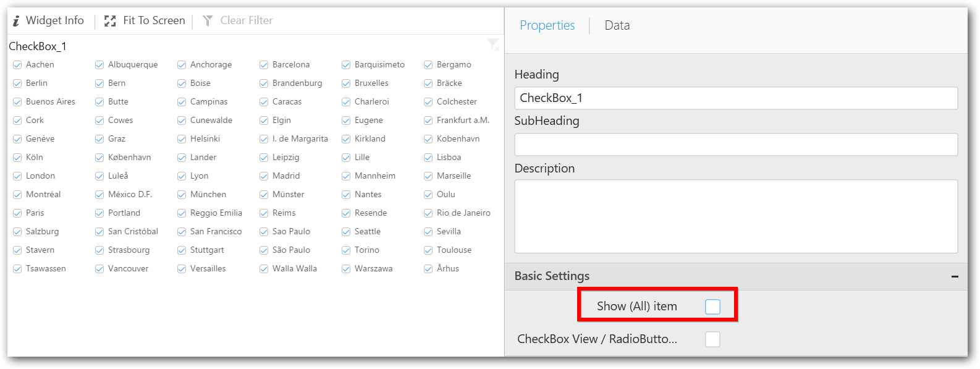Screen dimensions: 980x369
Task: Click the Clear Filter funnel icon
Action: [x=208, y=21]
